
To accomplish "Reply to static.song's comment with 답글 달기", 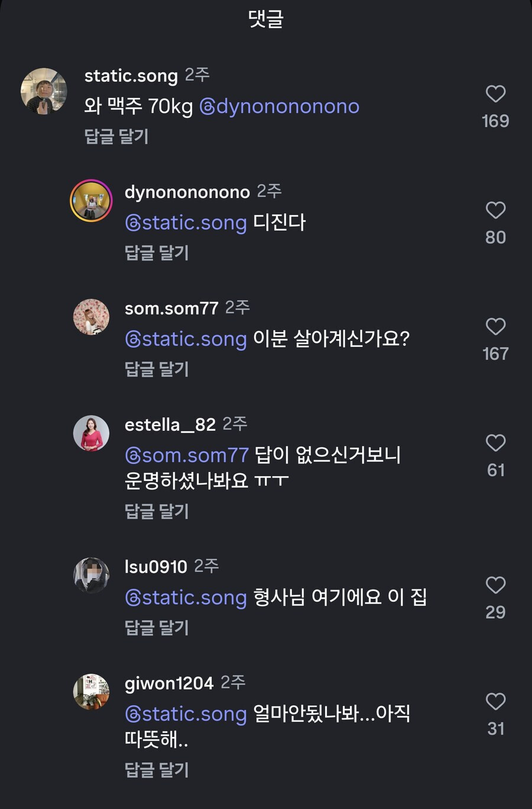I will pyautogui.click(x=116, y=137).
